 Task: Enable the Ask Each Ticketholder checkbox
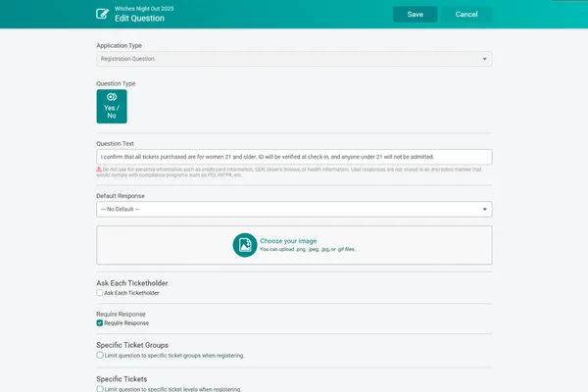[100, 293]
